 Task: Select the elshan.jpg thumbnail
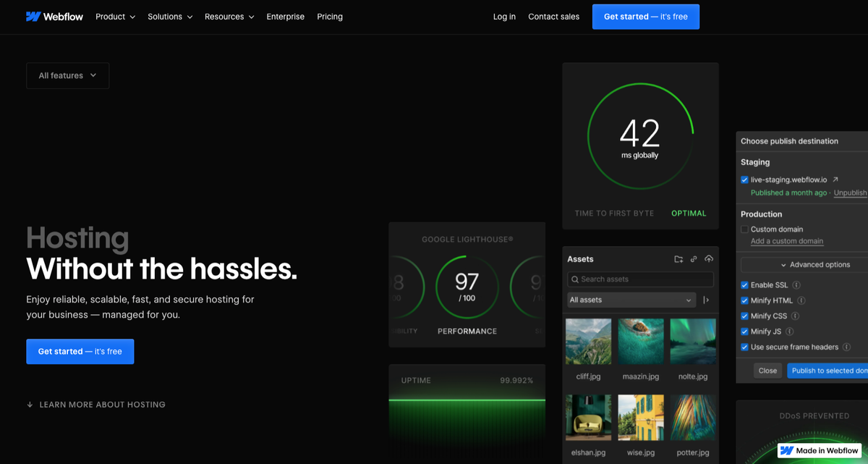(x=588, y=417)
